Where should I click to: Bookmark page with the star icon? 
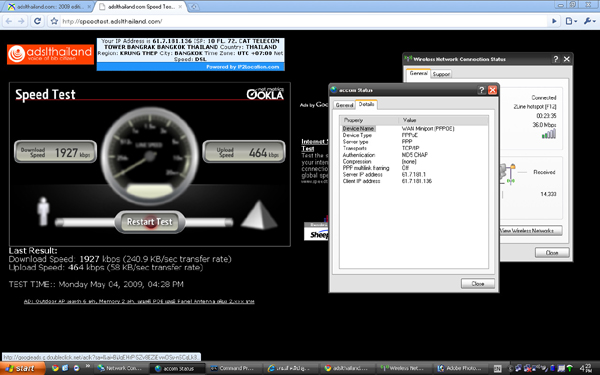[x=54, y=21]
